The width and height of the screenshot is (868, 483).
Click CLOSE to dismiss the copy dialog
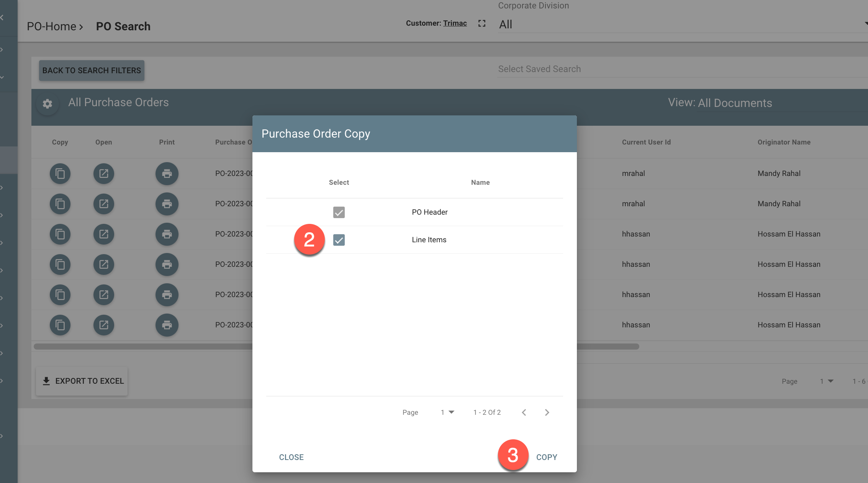(x=291, y=457)
